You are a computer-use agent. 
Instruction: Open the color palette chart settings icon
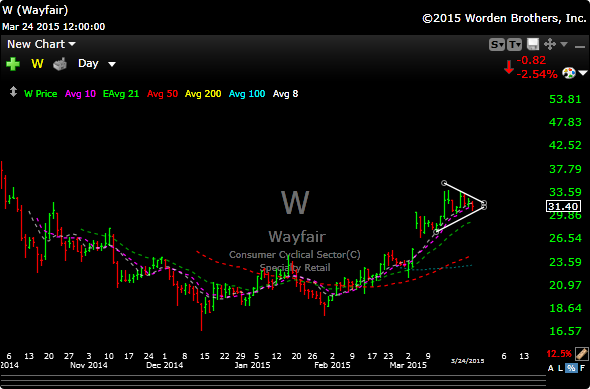pyautogui.click(x=569, y=73)
